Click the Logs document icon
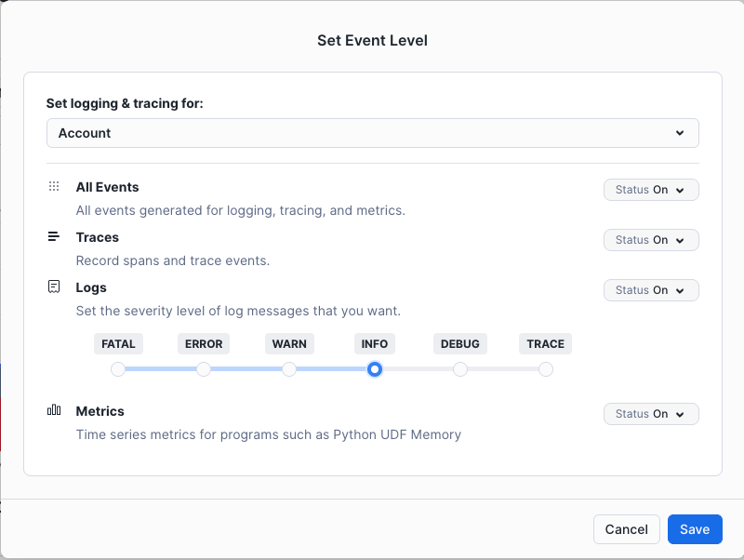 (x=54, y=287)
